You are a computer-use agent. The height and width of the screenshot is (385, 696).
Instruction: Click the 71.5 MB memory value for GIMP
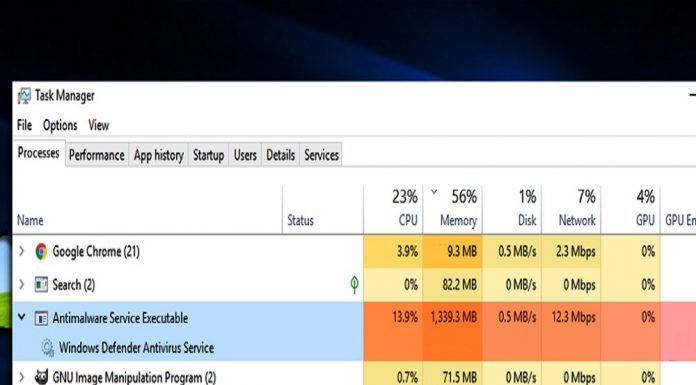[459, 377]
